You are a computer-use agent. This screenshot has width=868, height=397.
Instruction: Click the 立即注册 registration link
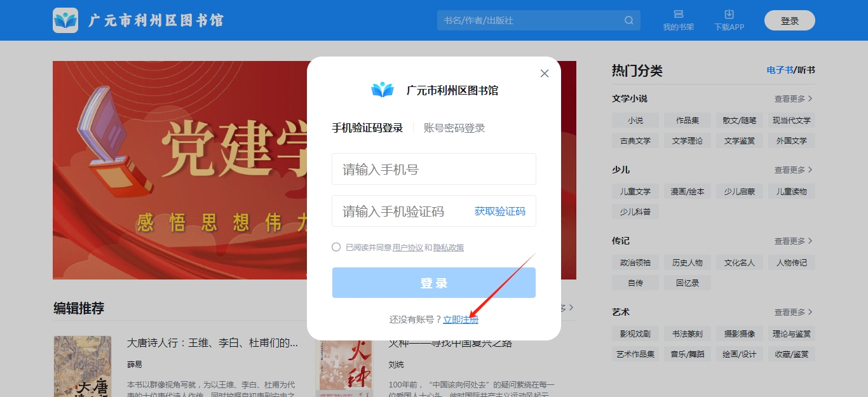tap(461, 320)
